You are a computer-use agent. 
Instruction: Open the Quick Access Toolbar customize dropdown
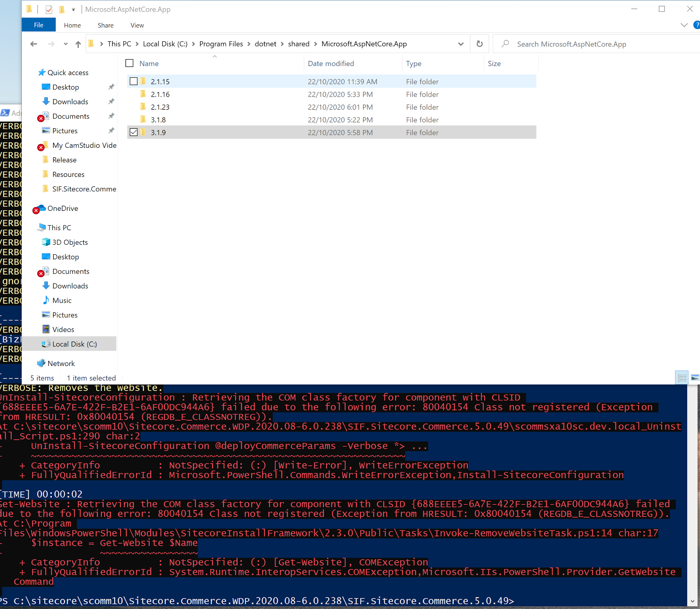[73, 10]
